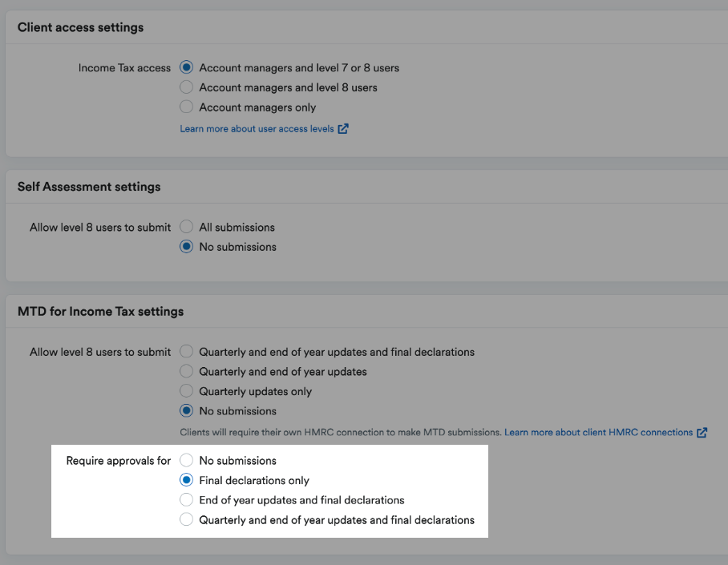This screenshot has height=565, width=728.
Task: Click the Client access settings heading
Action: 80,27
